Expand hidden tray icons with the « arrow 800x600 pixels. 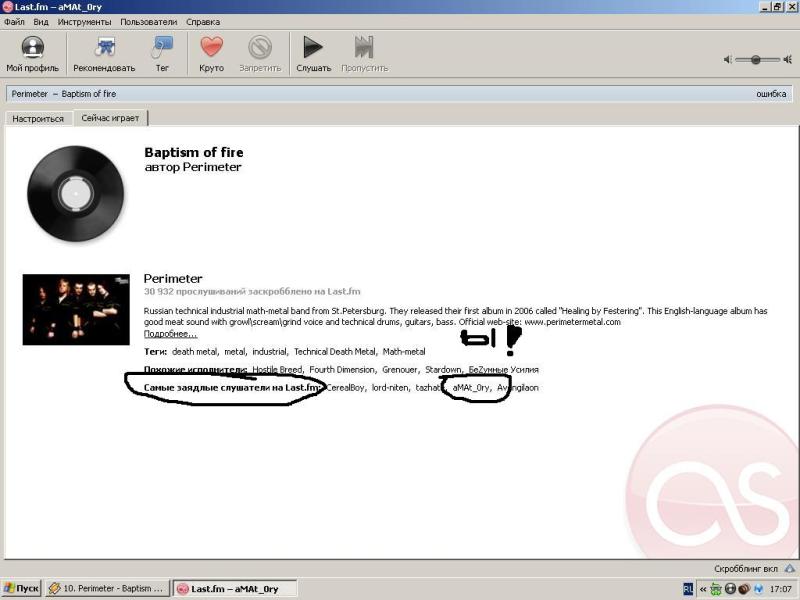click(x=703, y=589)
